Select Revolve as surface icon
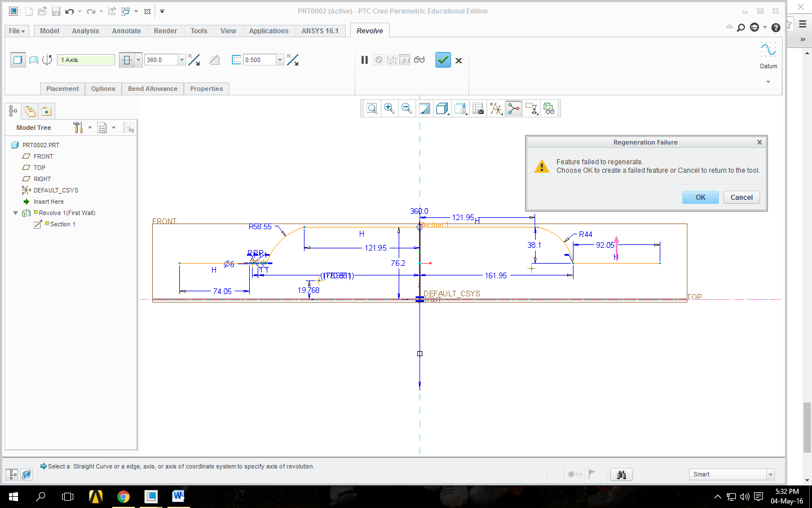Image resolution: width=812 pixels, height=508 pixels. point(34,60)
